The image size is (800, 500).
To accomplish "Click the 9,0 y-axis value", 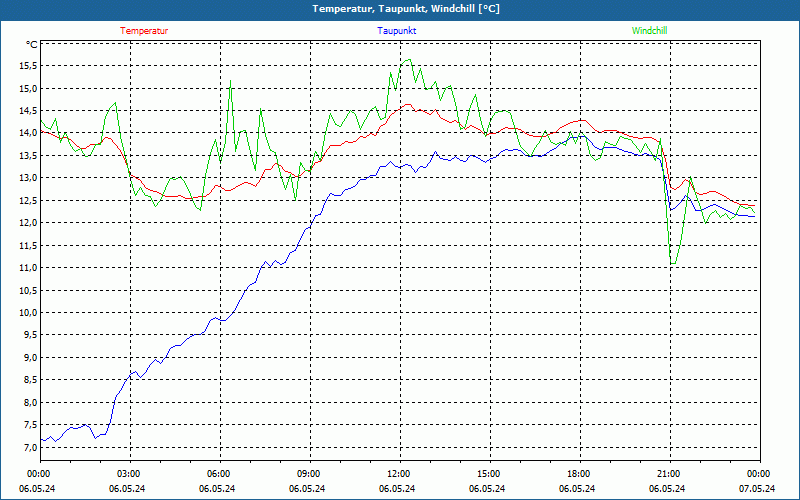I will coord(30,357).
